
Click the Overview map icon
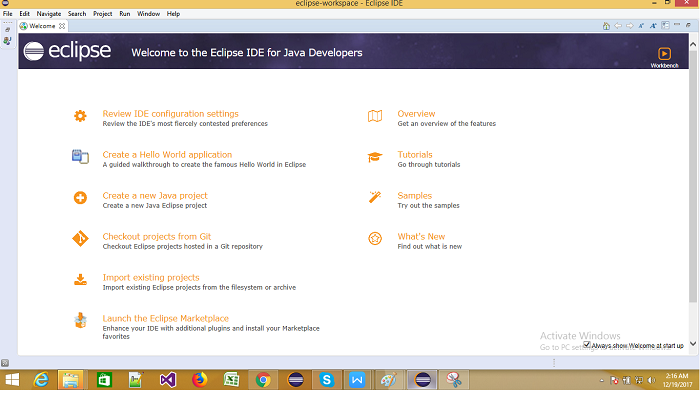[x=375, y=116]
